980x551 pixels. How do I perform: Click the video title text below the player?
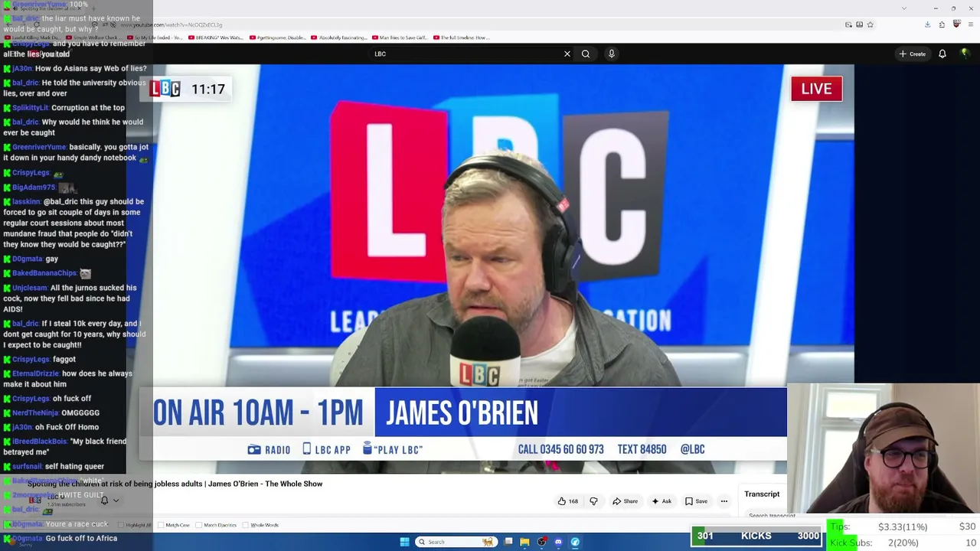[x=175, y=484]
